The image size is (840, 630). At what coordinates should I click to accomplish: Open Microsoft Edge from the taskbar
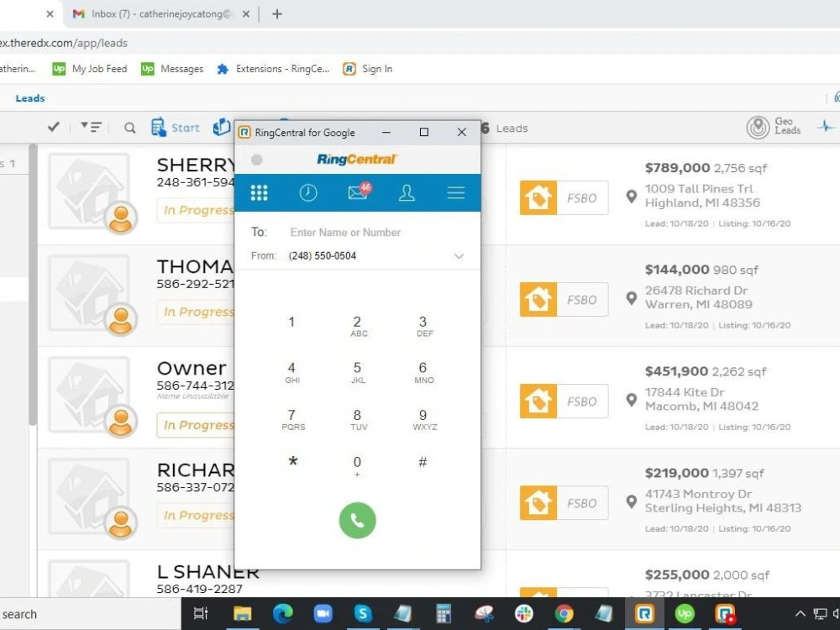click(x=282, y=613)
